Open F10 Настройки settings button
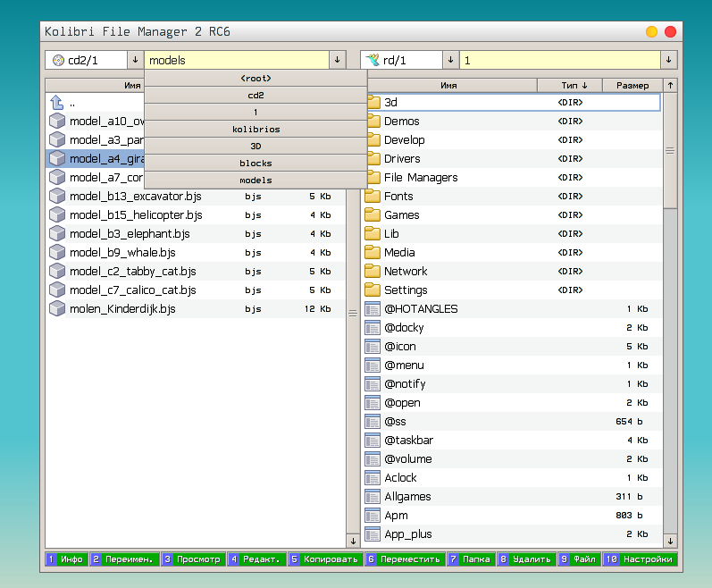Screen dimensions: 712x588 [x=640, y=559]
